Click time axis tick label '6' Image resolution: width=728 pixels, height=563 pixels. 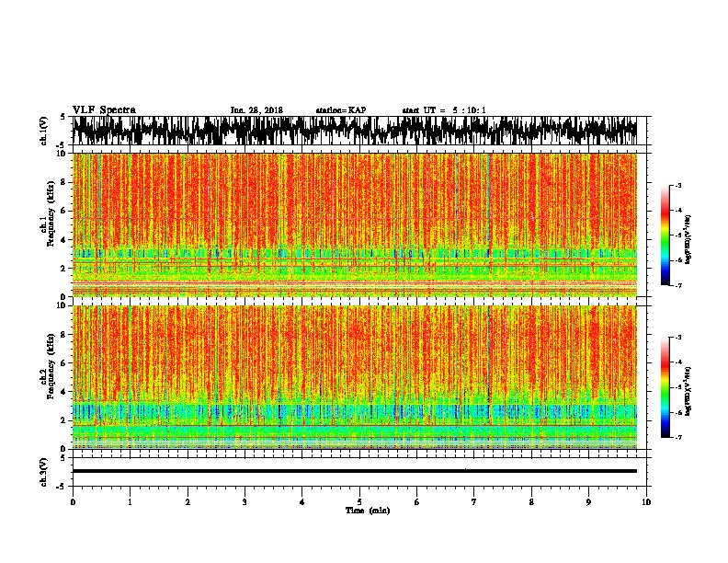[417, 502]
